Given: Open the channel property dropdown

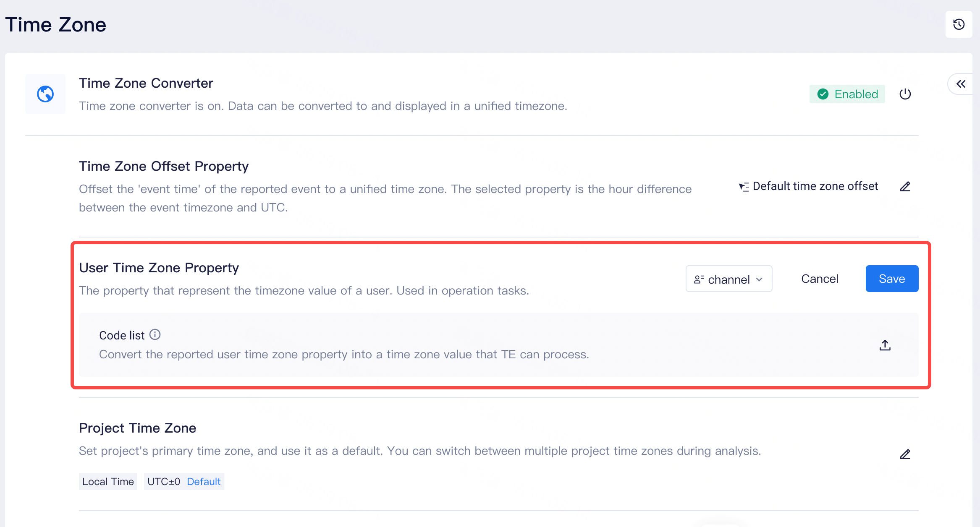Looking at the screenshot, I should coord(728,279).
